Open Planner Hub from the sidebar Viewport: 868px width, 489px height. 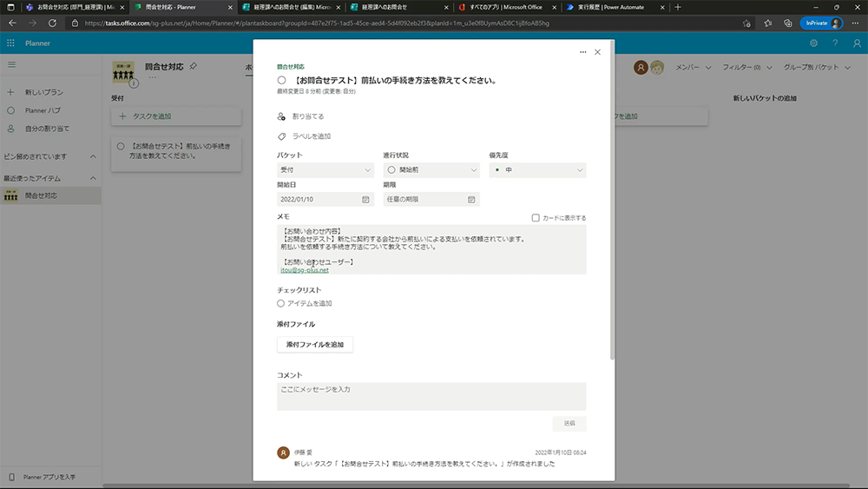pyautogui.click(x=42, y=110)
